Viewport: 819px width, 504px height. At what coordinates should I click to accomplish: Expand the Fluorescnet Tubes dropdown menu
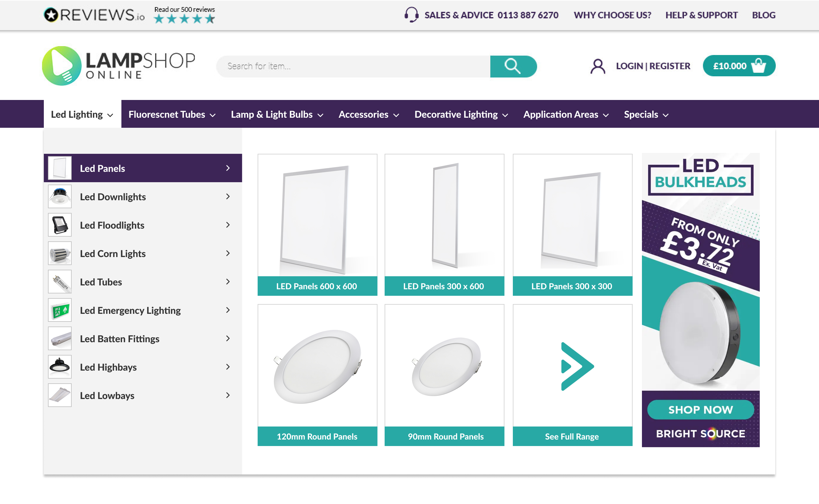click(172, 114)
